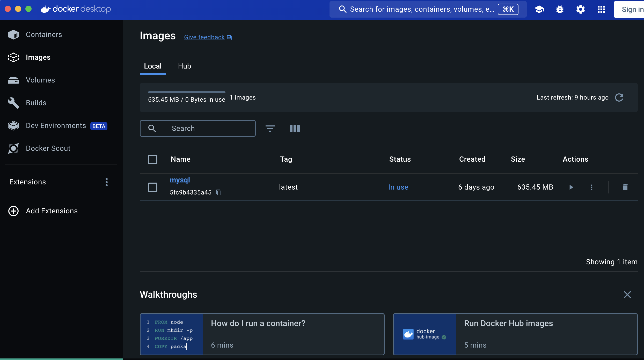Open the settings gear icon
Screen dimensions: 644x360
(580, 9)
